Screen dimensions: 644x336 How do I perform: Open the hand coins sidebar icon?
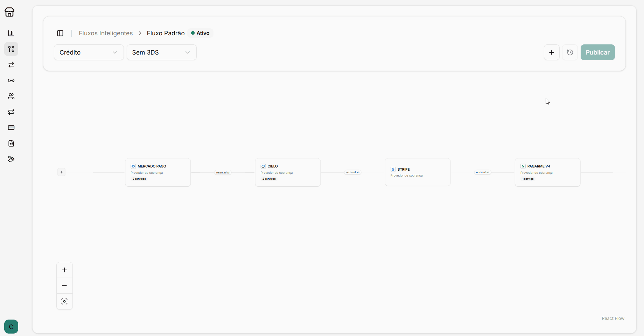coord(11,159)
